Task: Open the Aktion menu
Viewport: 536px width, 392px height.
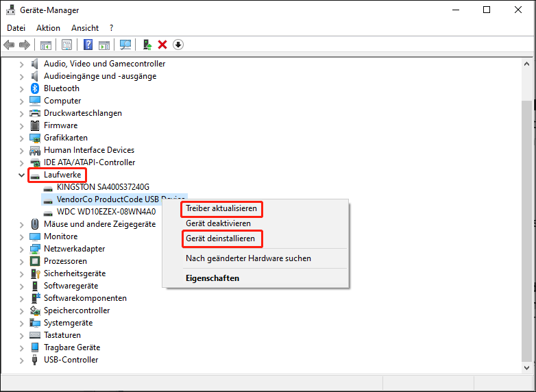Action: click(48, 28)
